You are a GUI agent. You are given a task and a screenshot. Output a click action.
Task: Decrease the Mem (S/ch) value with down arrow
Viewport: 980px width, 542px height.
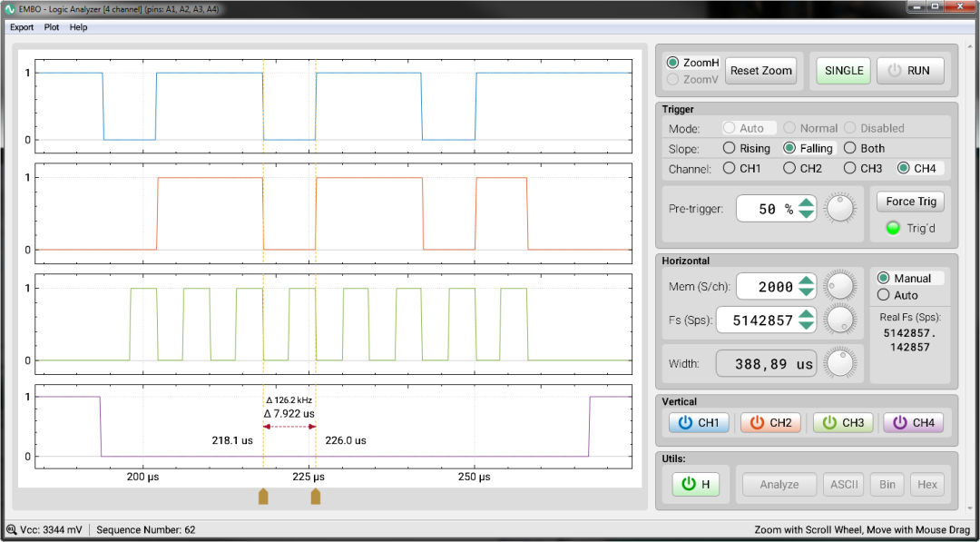click(x=807, y=292)
